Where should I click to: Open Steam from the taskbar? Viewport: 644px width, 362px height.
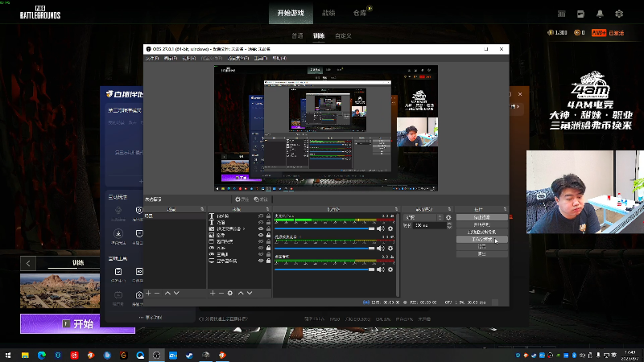(189, 355)
